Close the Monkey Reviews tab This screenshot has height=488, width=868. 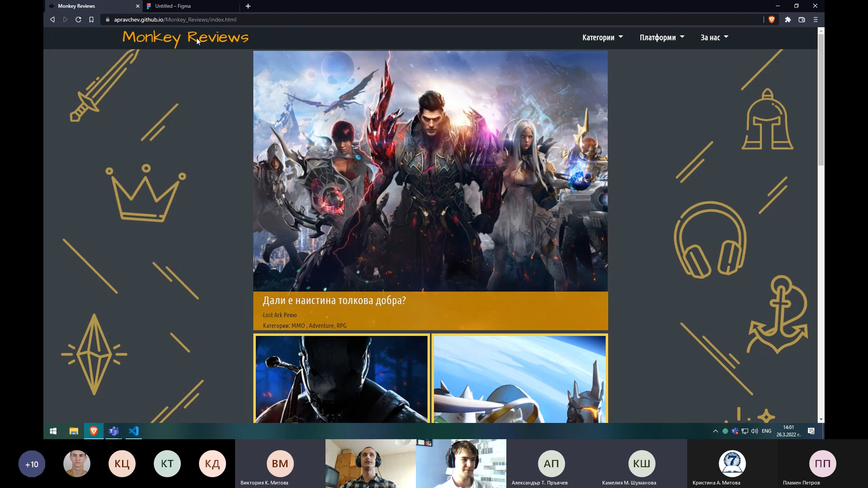point(138,6)
